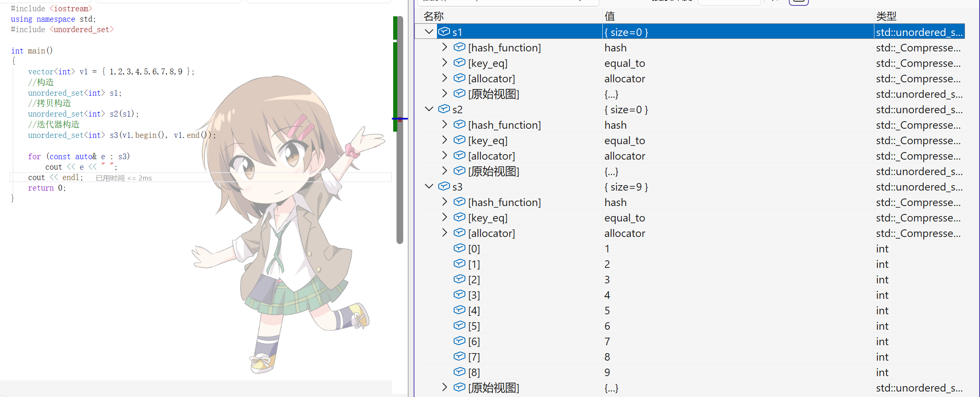980x397 pixels.
Task: Click cube icon of s3 element [0]
Action: 460,248
